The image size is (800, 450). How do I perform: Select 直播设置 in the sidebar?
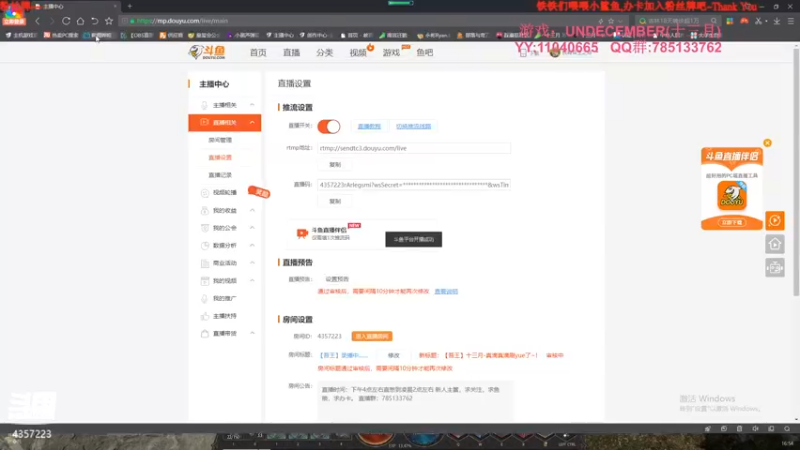tap(220, 158)
